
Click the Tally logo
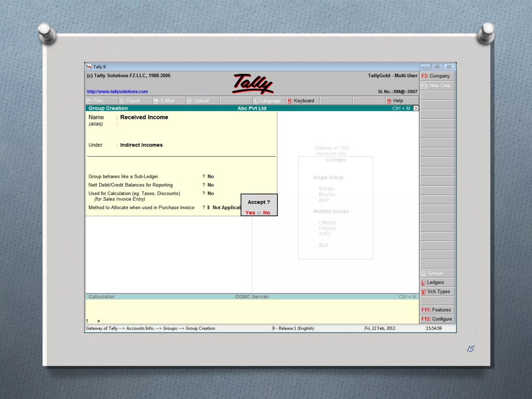pos(252,84)
